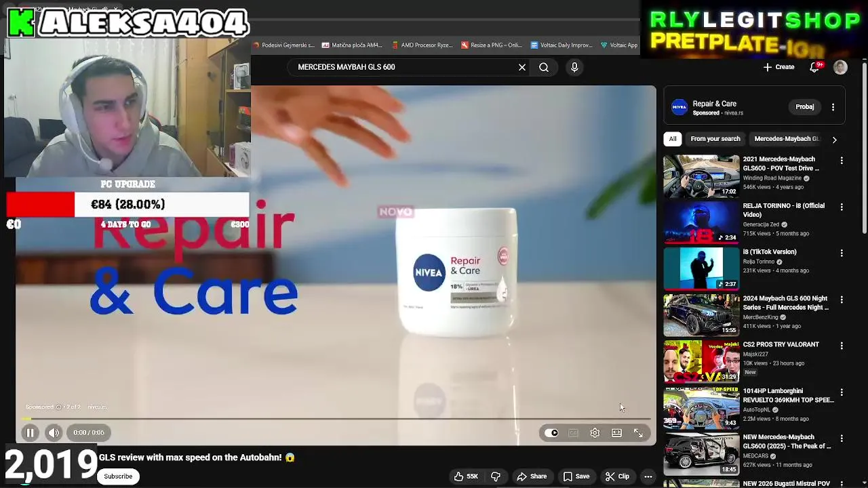The height and width of the screenshot is (488, 868).
Task: Click the Share button
Action: [x=532, y=476]
